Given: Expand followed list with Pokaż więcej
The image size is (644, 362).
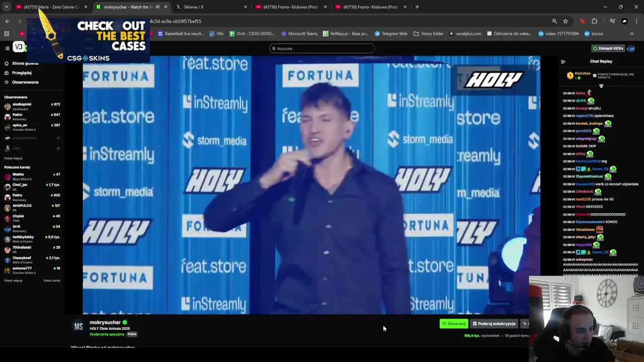Looking at the screenshot, I should [13, 158].
